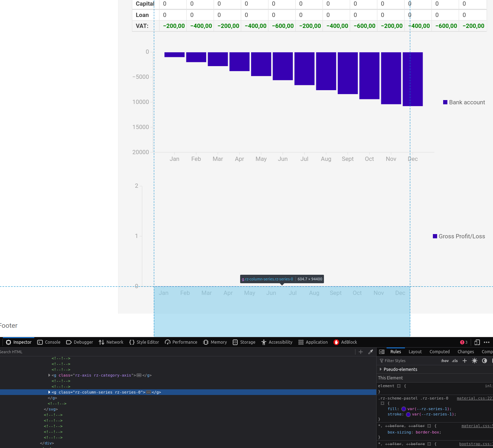The width and height of the screenshot is (493, 448).
Task: Toggle dark color scheme simulation
Action: pos(485,361)
